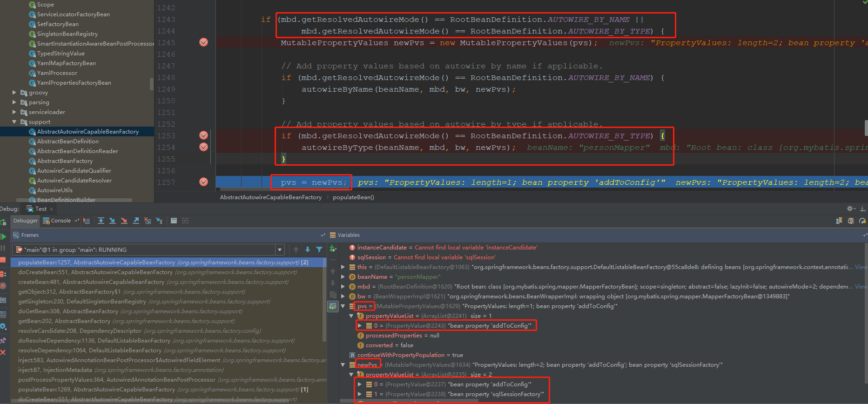Image resolution: width=868 pixels, height=404 pixels.
Task: Click View link on 'this' variable
Action: [x=861, y=267]
